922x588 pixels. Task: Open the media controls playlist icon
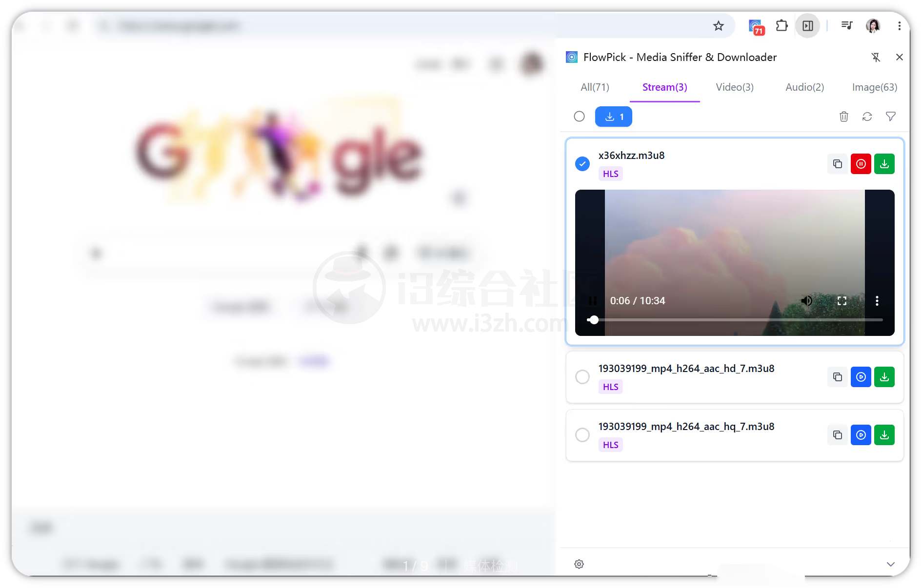pos(847,25)
